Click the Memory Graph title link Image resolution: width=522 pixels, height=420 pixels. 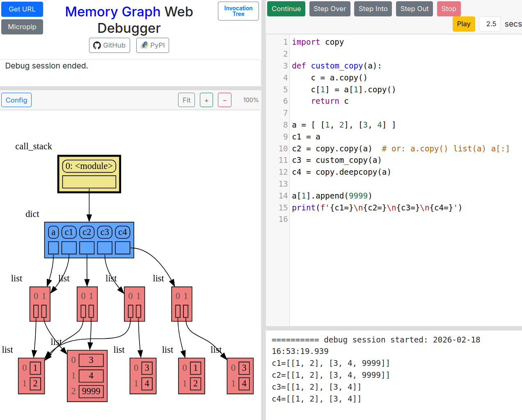click(x=112, y=11)
